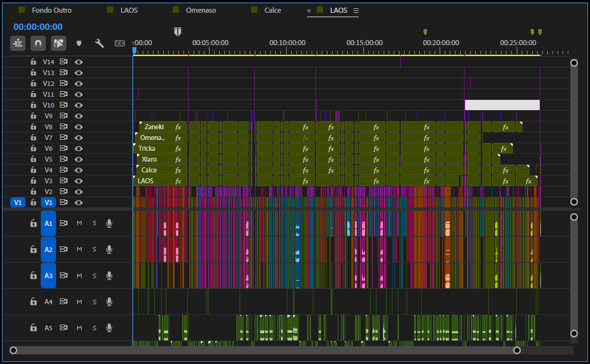
Task: Hide the V12 track output
Action: 78,83
